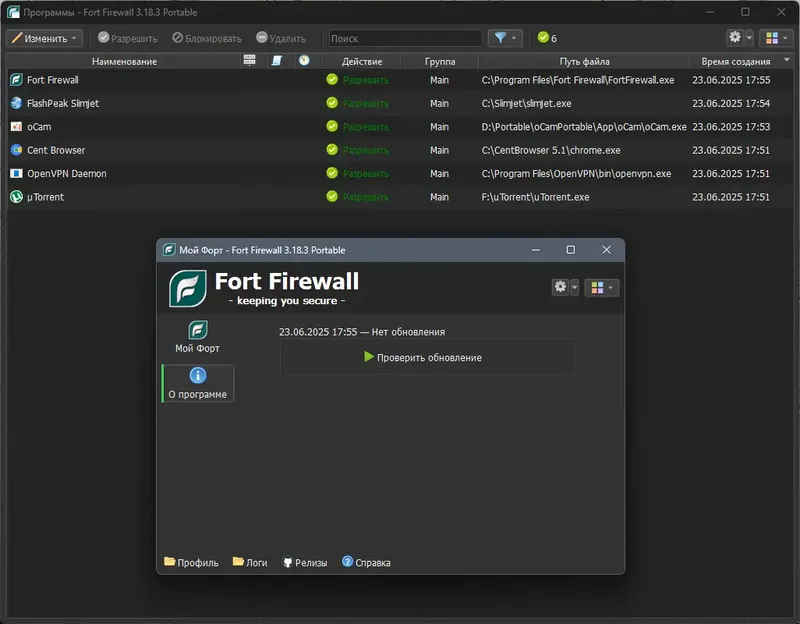This screenshot has height=624, width=800.
Task: Click the Удалить toolbar button
Action: point(281,38)
